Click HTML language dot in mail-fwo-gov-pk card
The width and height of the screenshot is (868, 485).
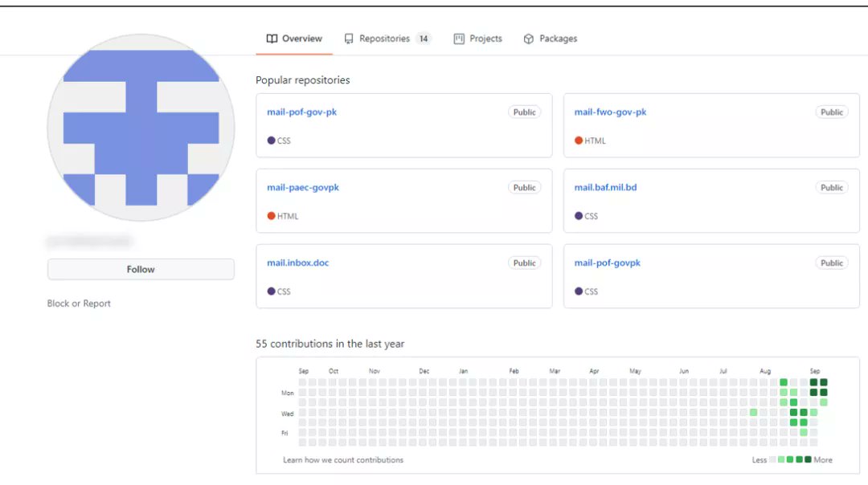[x=579, y=141]
